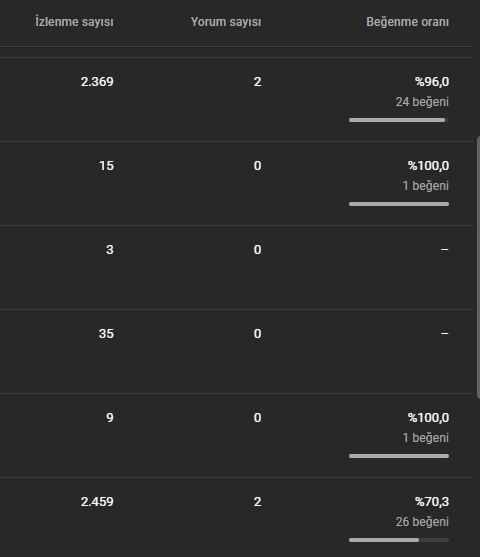Click the 15 view count cell
The image size is (480, 557).
pyautogui.click(x=106, y=166)
